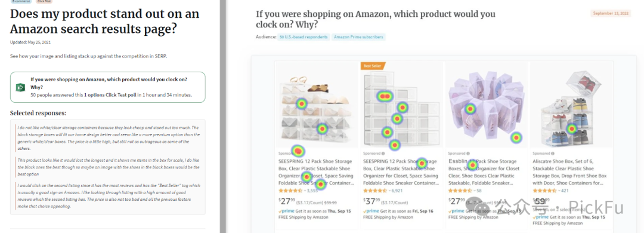644x233 pixels.
Task: Open the Essblin shoe box product image
Action: [x=485, y=105]
